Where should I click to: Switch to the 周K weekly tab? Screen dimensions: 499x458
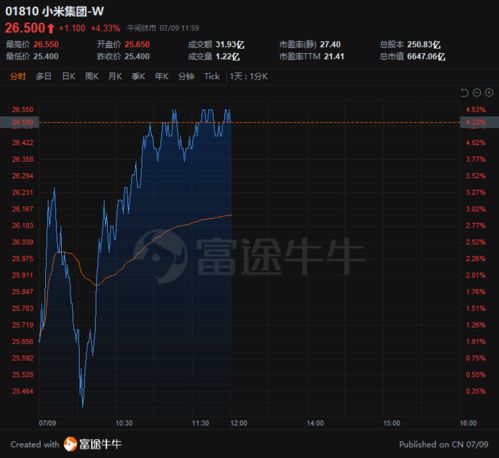point(92,76)
